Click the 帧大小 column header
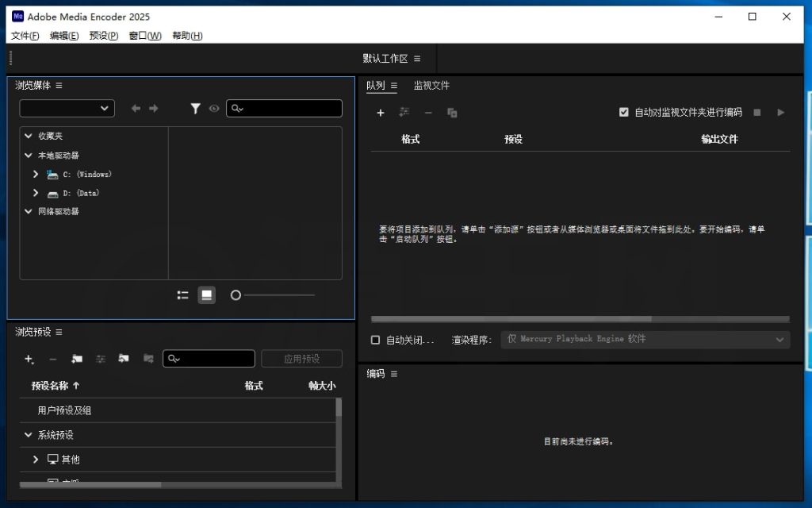The image size is (812, 508). [322, 386]
